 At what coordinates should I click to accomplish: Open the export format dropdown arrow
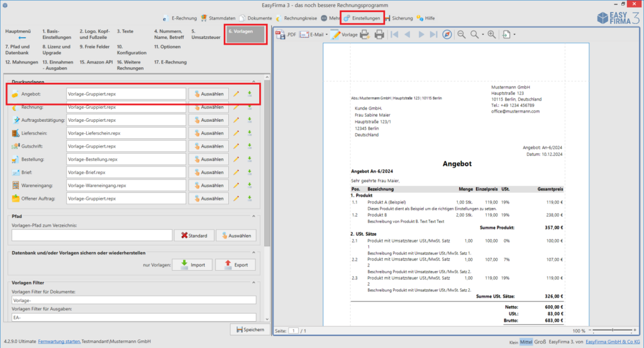point(514,35)
